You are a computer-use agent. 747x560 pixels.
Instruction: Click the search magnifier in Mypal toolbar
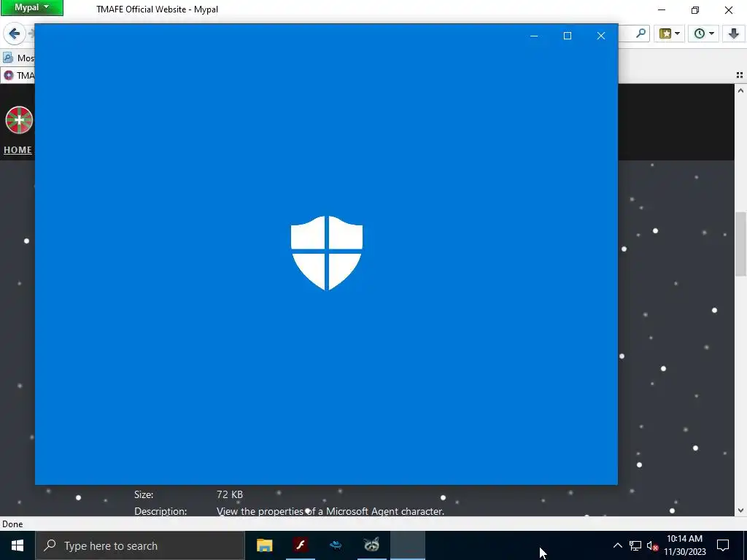pyautogui.click(x=641, y=34)
